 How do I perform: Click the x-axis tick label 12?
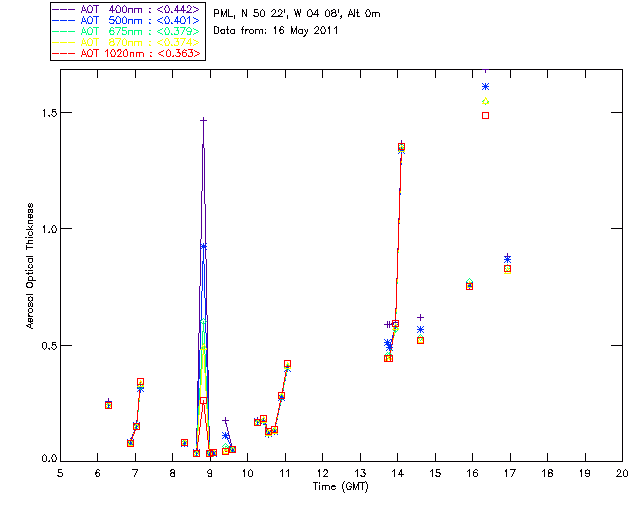pos(322,473)
